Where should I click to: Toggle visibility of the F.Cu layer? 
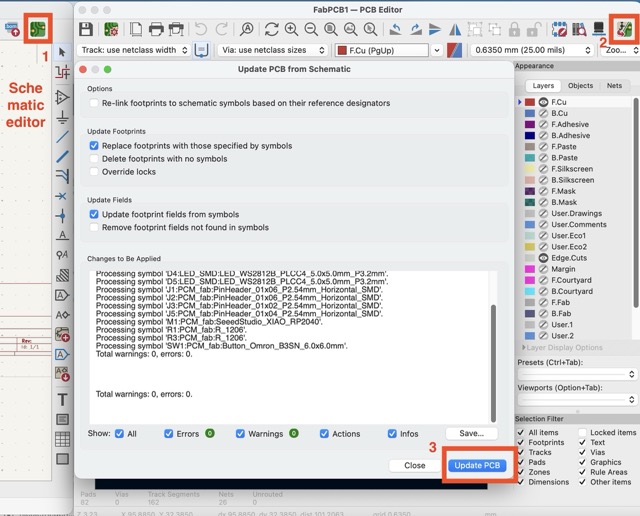[543, 102]
